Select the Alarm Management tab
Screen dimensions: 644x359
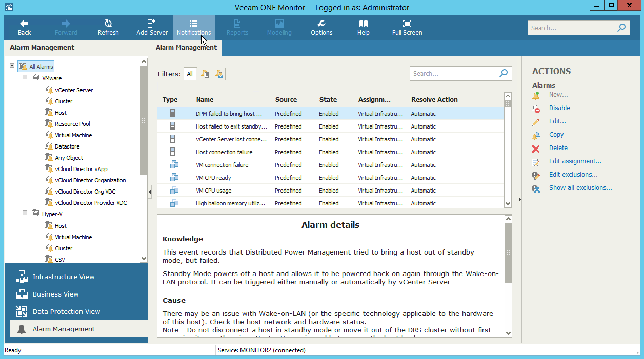[186, 48]
